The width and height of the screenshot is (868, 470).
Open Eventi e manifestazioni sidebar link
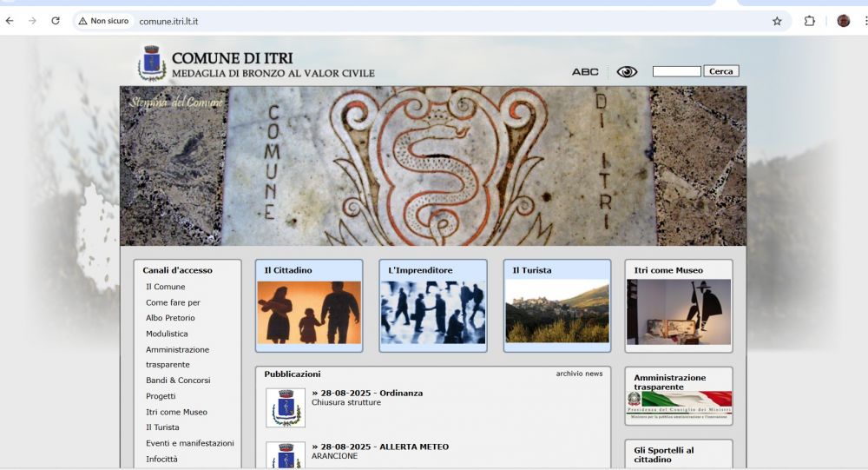189,443
